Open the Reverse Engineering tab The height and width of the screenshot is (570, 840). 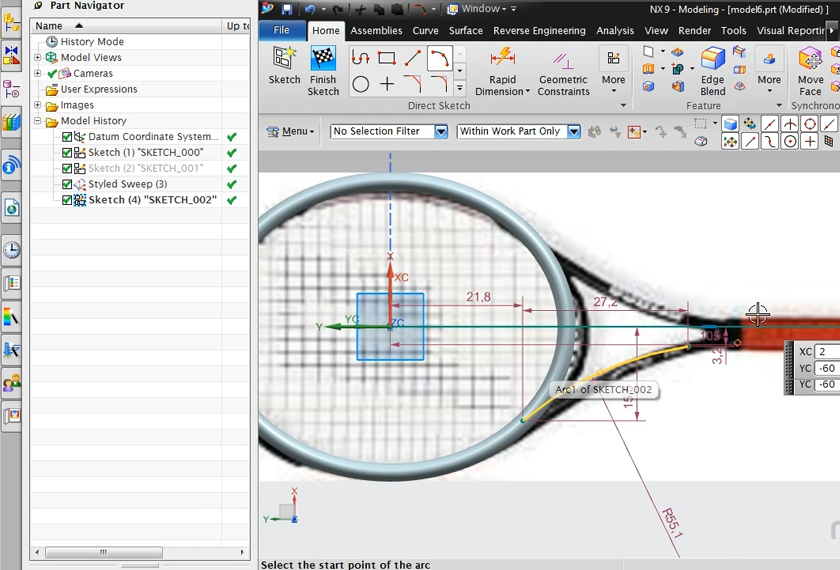point(539,31)
